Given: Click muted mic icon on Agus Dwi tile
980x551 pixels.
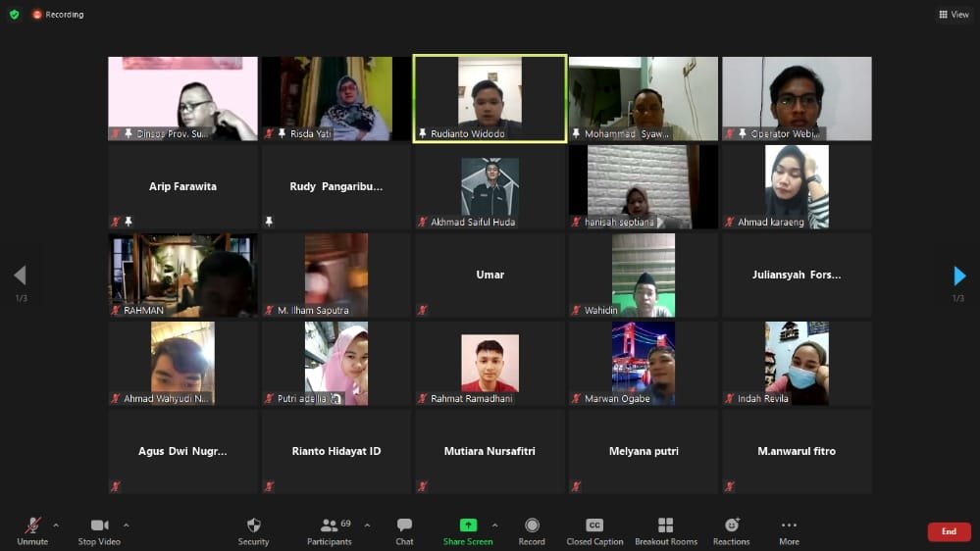Looking at the screenshot, I should [116, 486].
